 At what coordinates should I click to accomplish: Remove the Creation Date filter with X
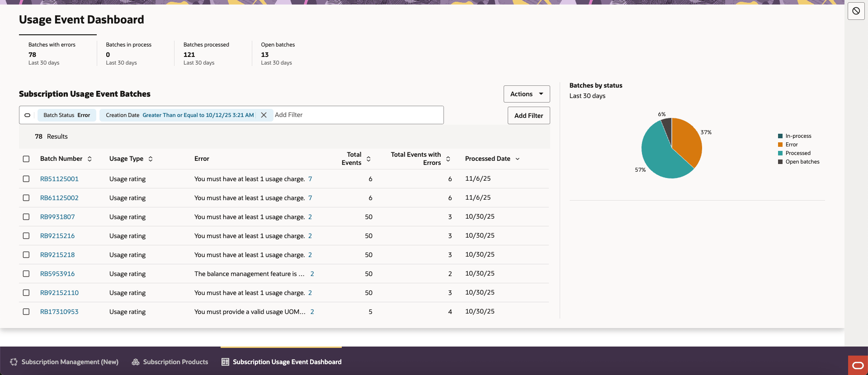pyautogui.click(x=264, y=115)
